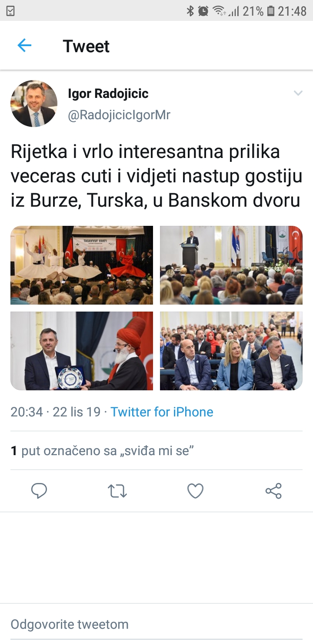Screen dimensions: 313x644
Task: Tap the reply speech bubble icon
Action: [x=39, y=491]
